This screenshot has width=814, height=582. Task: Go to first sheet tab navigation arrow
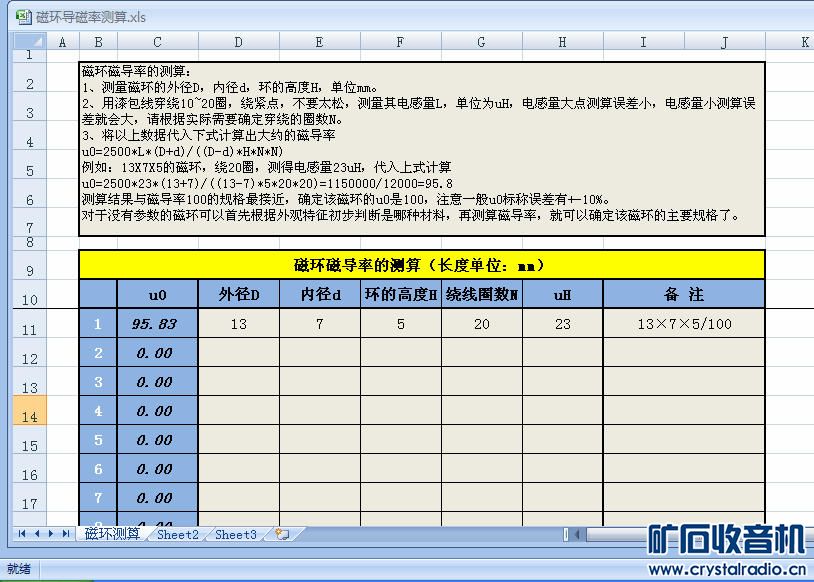point(22,534)
